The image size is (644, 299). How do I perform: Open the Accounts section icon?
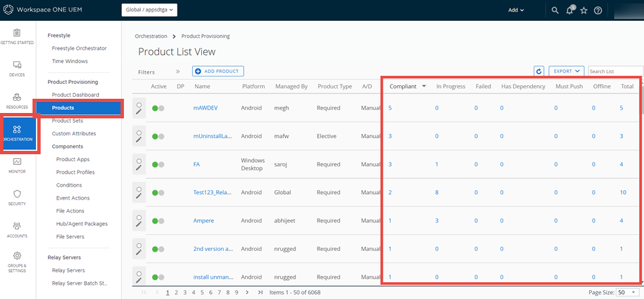(17, 225)
